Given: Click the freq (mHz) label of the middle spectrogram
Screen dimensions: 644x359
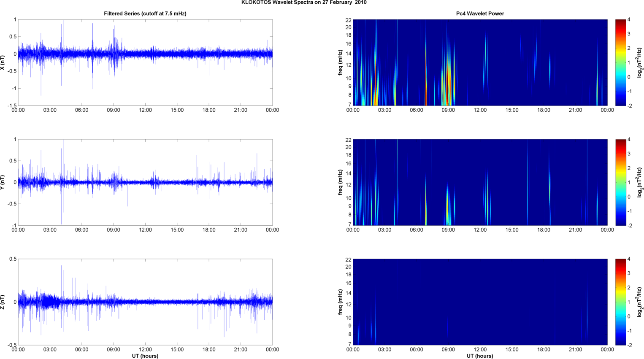Looking at the screenshot, I should (340, 182).
